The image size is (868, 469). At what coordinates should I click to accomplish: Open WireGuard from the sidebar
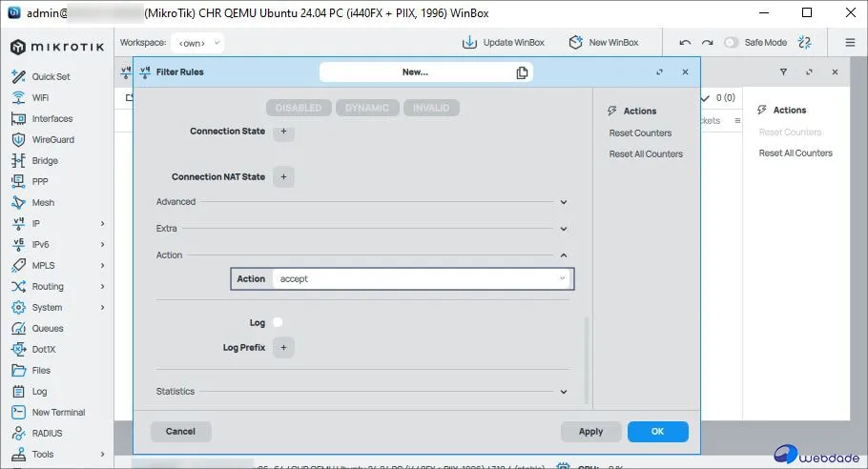coord(52,140)
